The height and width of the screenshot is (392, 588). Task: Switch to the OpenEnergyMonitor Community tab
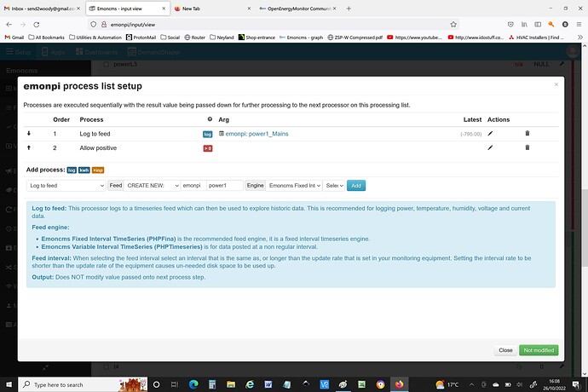pos(297,9)
